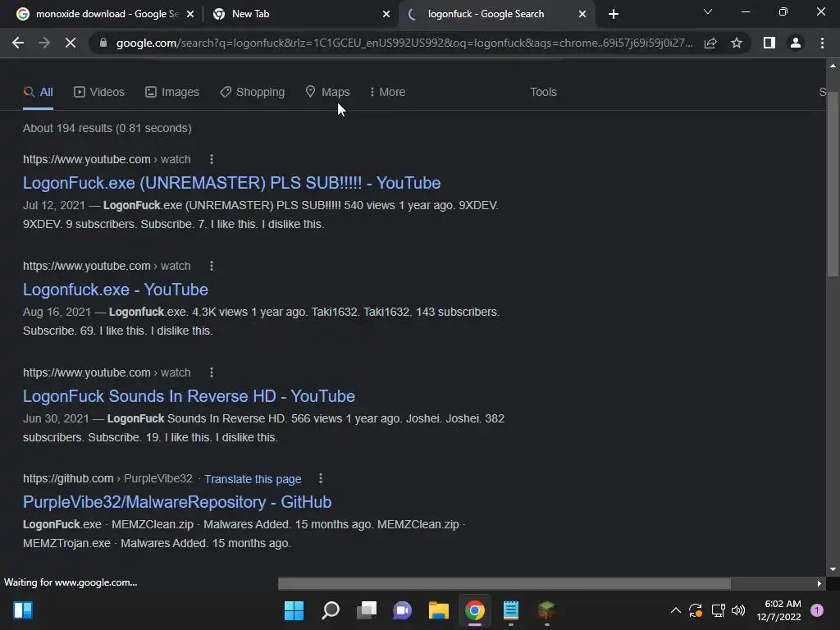This screenshot has width=840, height=630.
Task: Share this page from the address bar
Action: tap(710, 43)
